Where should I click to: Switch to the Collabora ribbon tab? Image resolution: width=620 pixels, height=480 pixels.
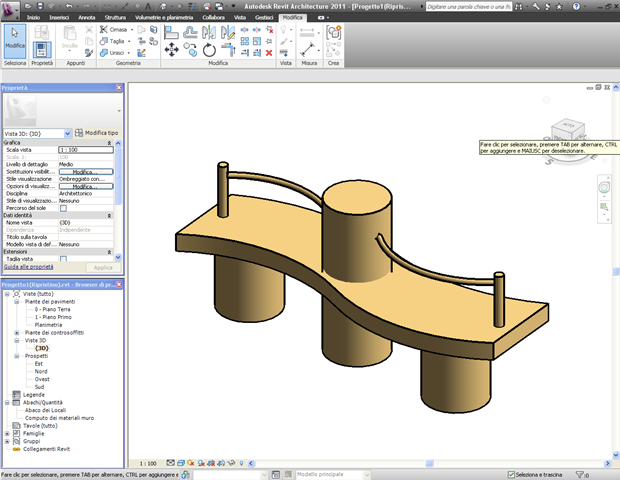coord(213,18)
